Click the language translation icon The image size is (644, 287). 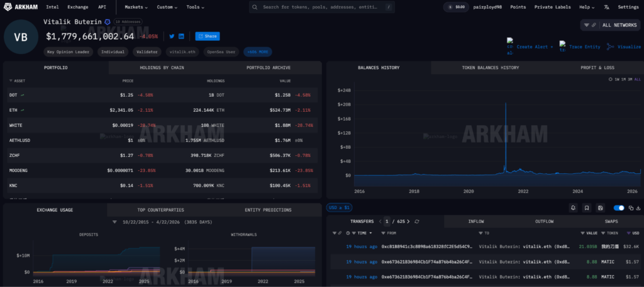606,7
